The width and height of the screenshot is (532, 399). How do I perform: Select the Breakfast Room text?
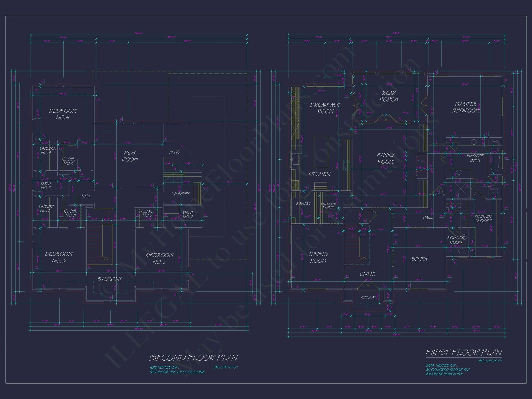325,108
